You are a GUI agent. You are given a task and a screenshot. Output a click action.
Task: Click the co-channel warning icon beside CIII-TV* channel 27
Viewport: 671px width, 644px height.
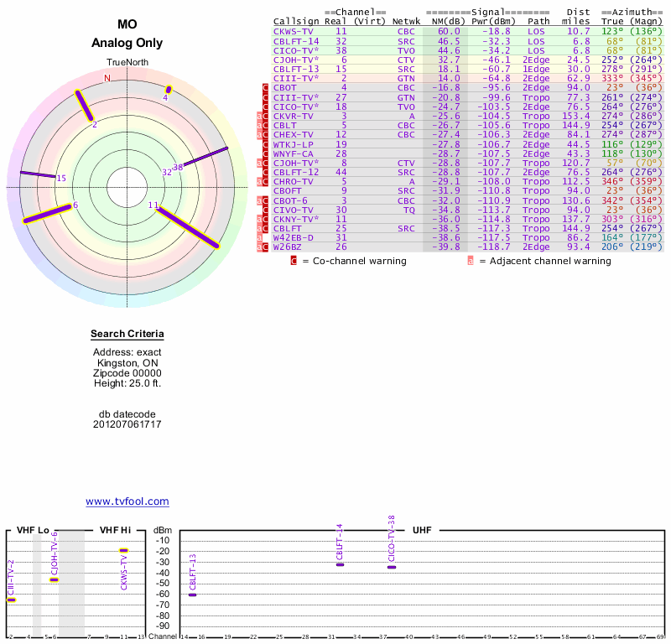266,97
